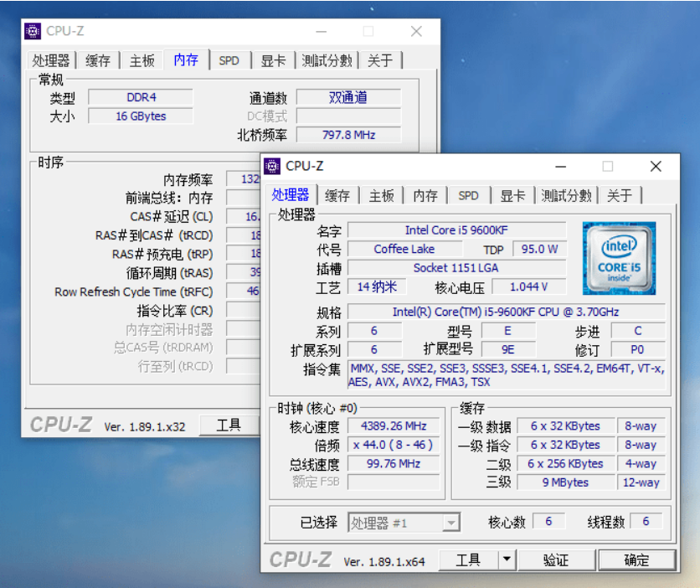The width and height of the screenshot is (700, 588).
Task: Click the CPU-Z version logo in the back window
Action: [60, 424]
